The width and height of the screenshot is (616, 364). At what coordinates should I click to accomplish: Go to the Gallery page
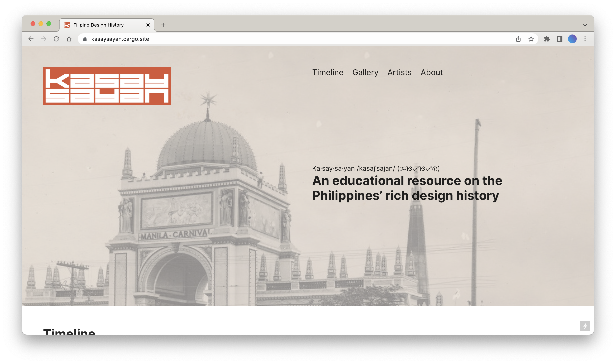coord(365,72)
